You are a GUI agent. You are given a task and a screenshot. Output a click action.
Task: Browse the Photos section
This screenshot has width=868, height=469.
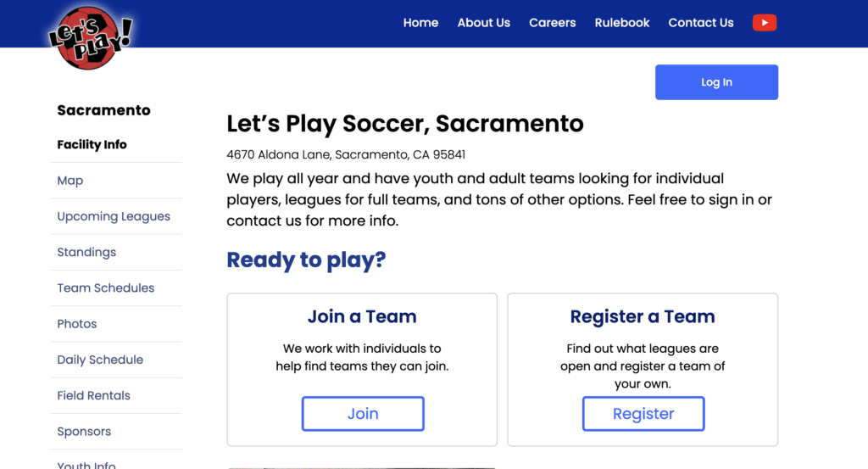point(77,324)
